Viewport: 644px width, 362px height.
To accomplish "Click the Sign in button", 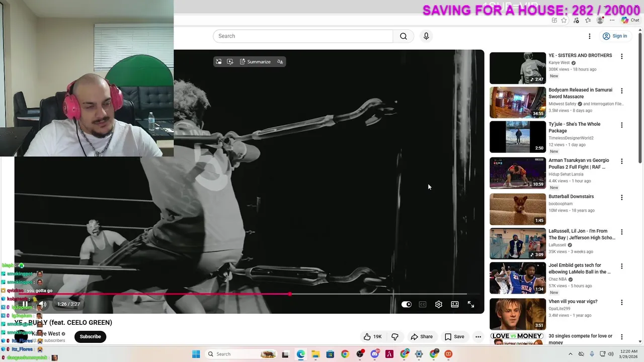I will click(615, 36).
